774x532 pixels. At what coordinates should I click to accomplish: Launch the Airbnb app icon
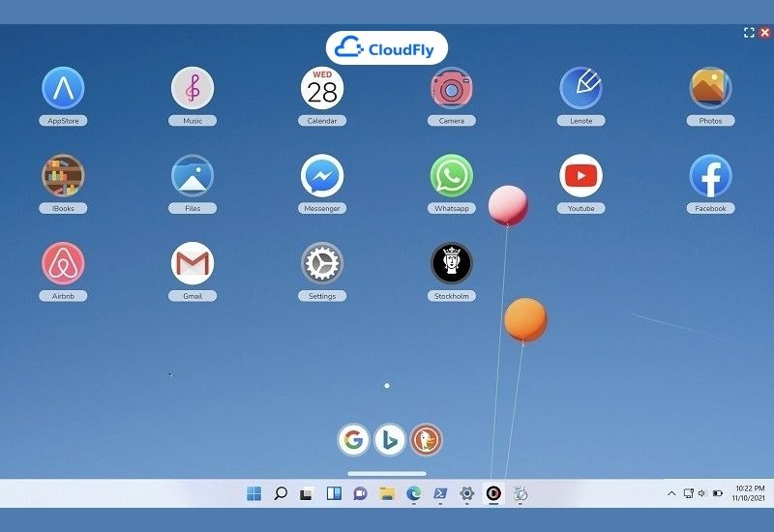click(x=63, y=263)
